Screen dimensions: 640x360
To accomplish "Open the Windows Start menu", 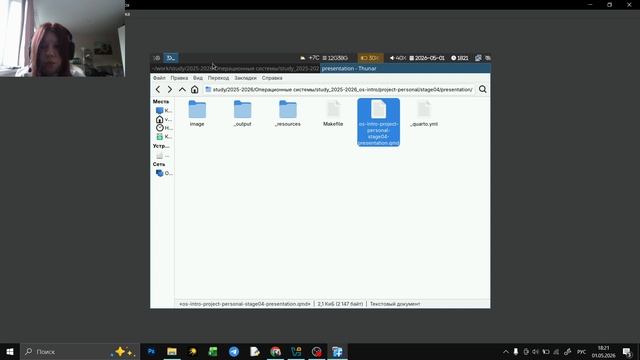I will [x=10, y=351].
